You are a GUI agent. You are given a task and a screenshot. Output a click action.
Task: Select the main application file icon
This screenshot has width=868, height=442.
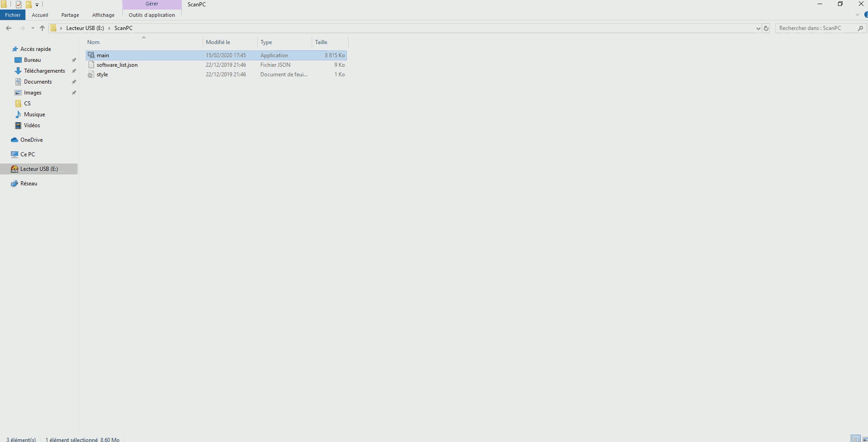tap(91, 55)
